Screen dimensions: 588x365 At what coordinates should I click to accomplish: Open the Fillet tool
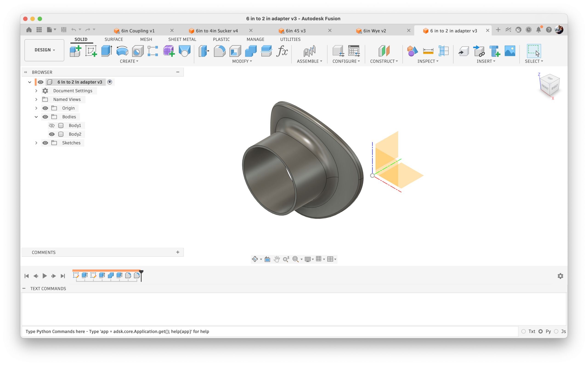point(219,51)
